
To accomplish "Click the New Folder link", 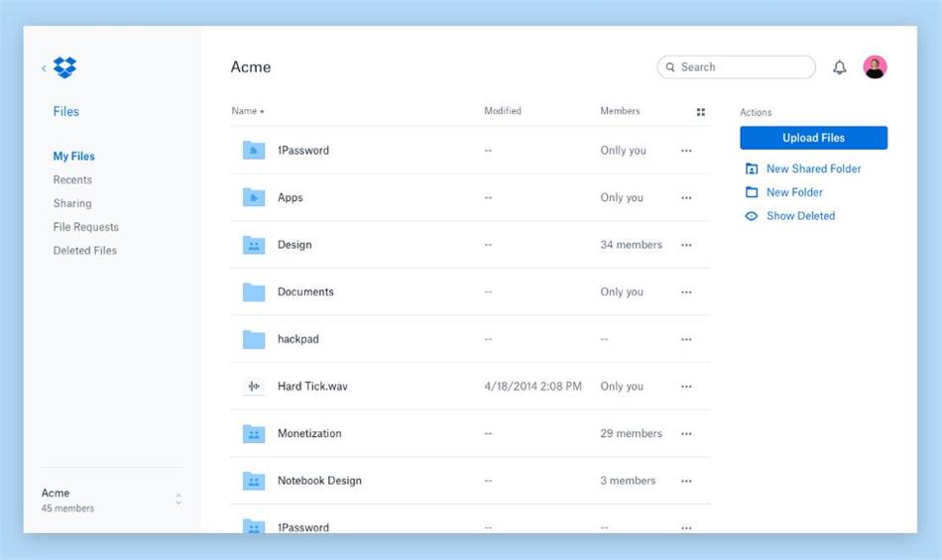I will click(x=794, y=192).
